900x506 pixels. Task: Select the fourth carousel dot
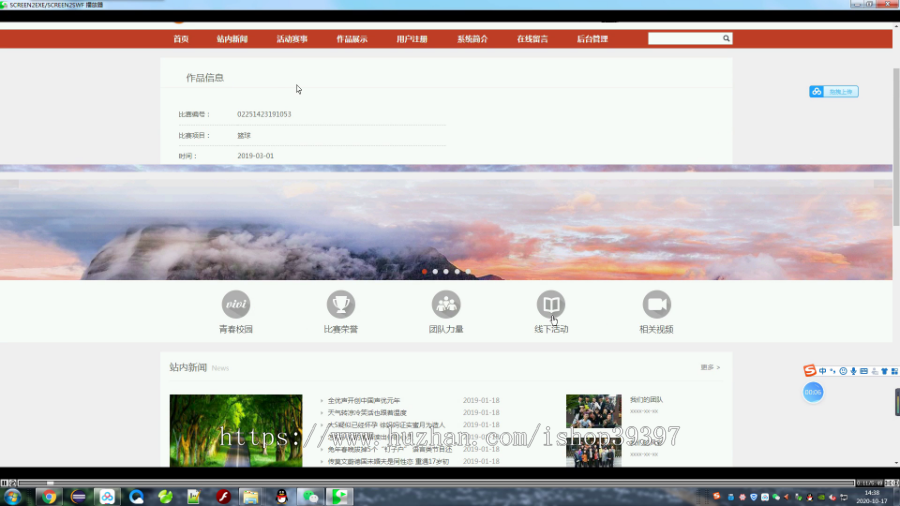[x=457, y=271]
